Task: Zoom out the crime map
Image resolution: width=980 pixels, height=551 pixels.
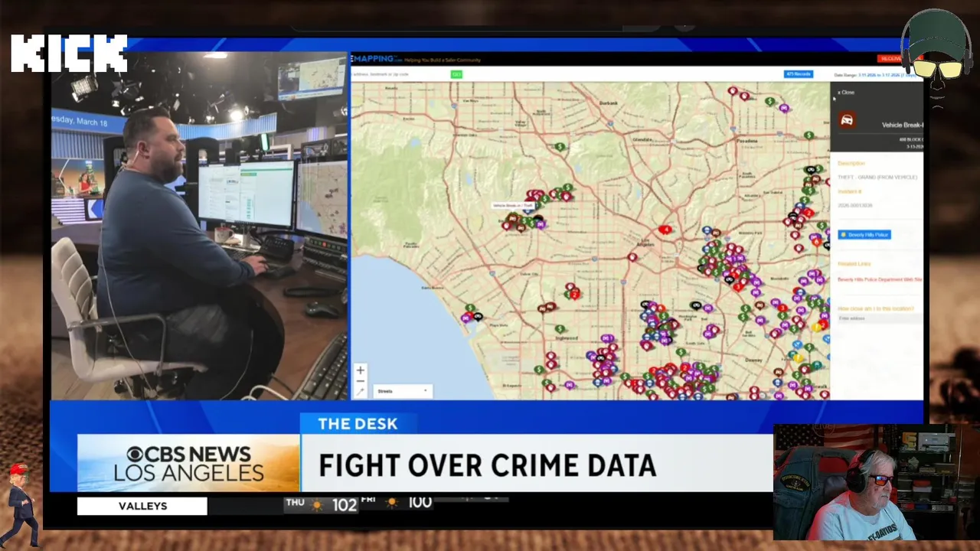Action: 361,381
